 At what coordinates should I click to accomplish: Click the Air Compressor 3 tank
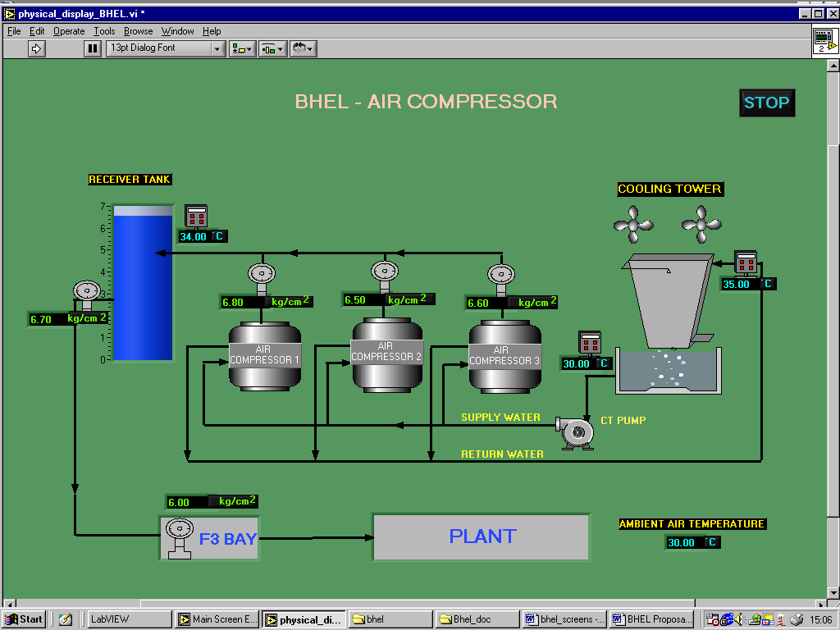pyautogui.click(x=504, y=357)
